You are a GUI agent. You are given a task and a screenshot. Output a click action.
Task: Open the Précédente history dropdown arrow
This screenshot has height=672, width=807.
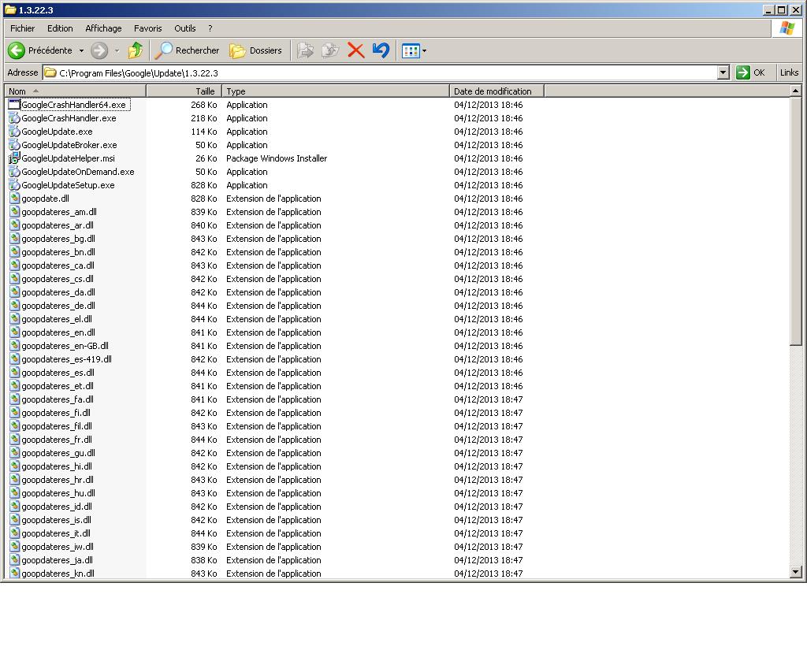(81, 50)
